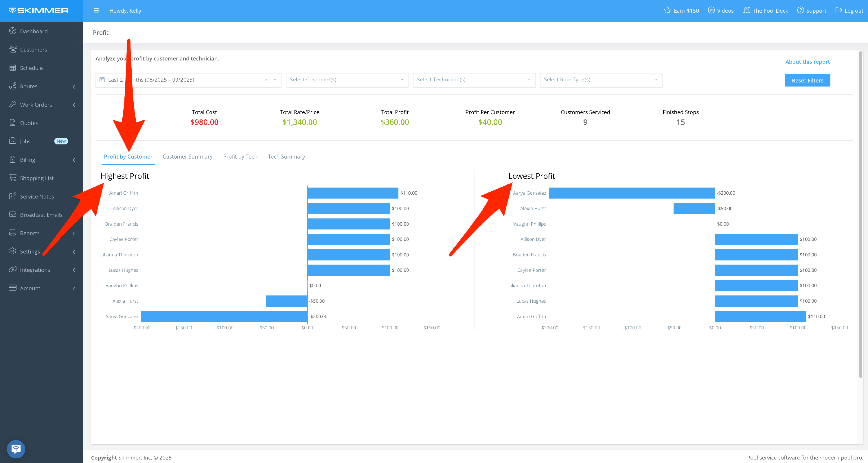Clear the date range filter
Viewport: 868px width, 463px height.
266,80
